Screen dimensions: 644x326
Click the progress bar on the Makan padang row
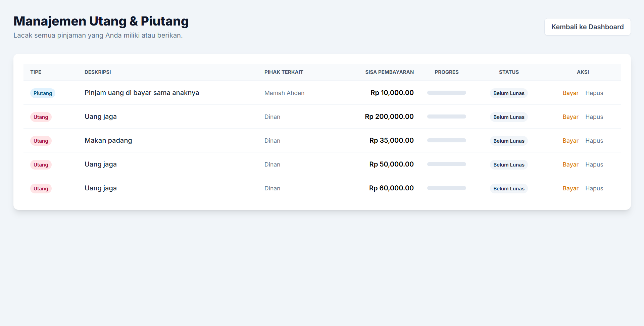click(446, 140)
